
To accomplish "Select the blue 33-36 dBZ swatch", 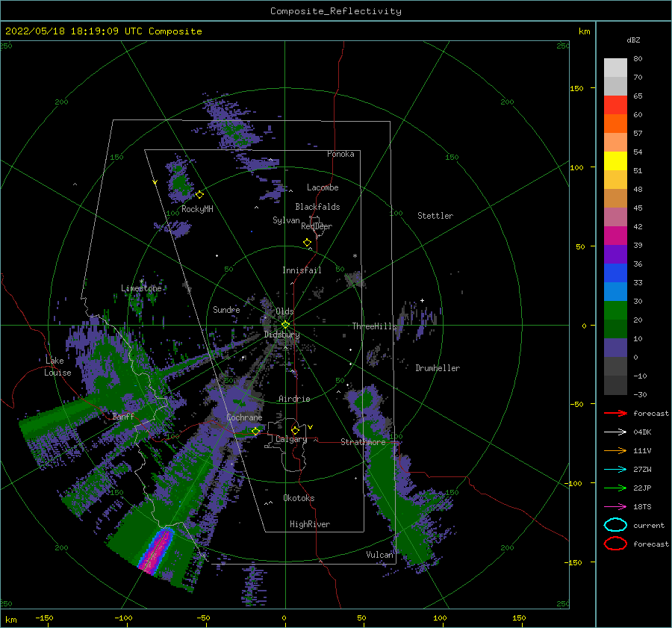I will coord(615,273).
